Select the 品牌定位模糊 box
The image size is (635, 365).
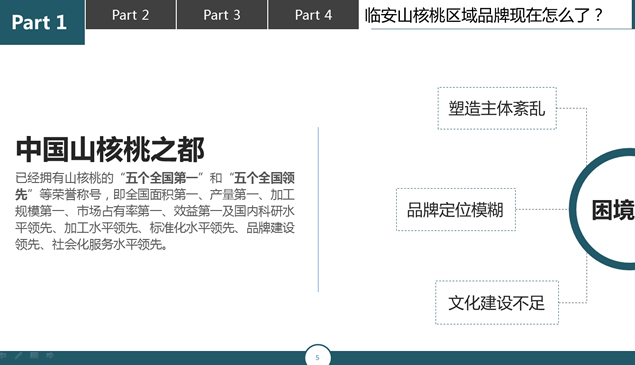(456, 210)
